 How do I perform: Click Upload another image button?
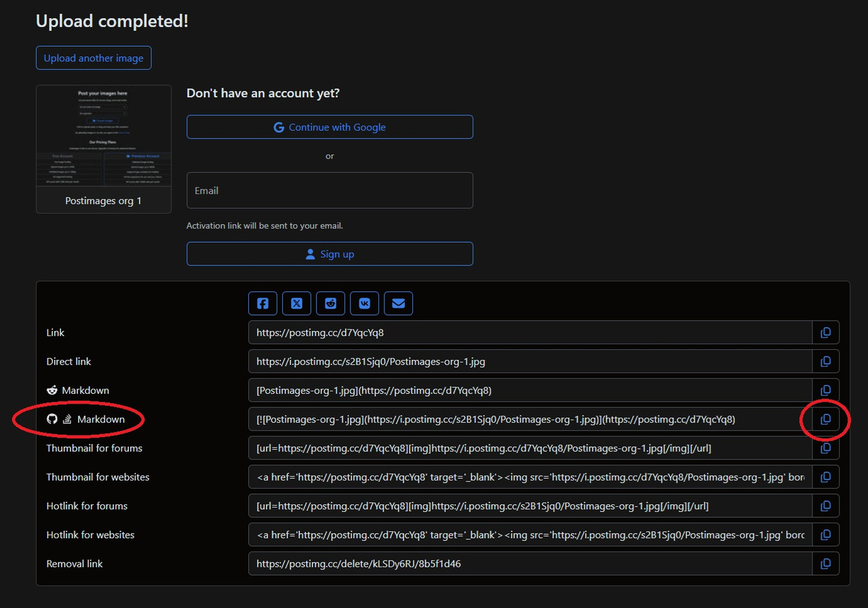tap(94, 58)
